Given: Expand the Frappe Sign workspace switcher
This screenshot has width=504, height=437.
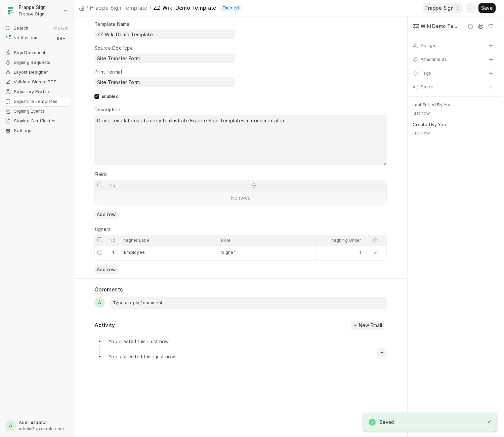Looking at the screenshot, I should pyautogui.click(x=66, y=11).
